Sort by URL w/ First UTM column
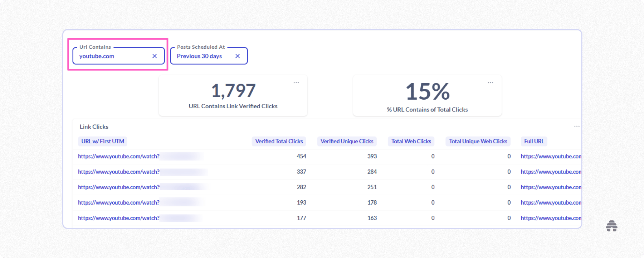Image resolution: width=644 pixels, height=258 pixels. 103,141
